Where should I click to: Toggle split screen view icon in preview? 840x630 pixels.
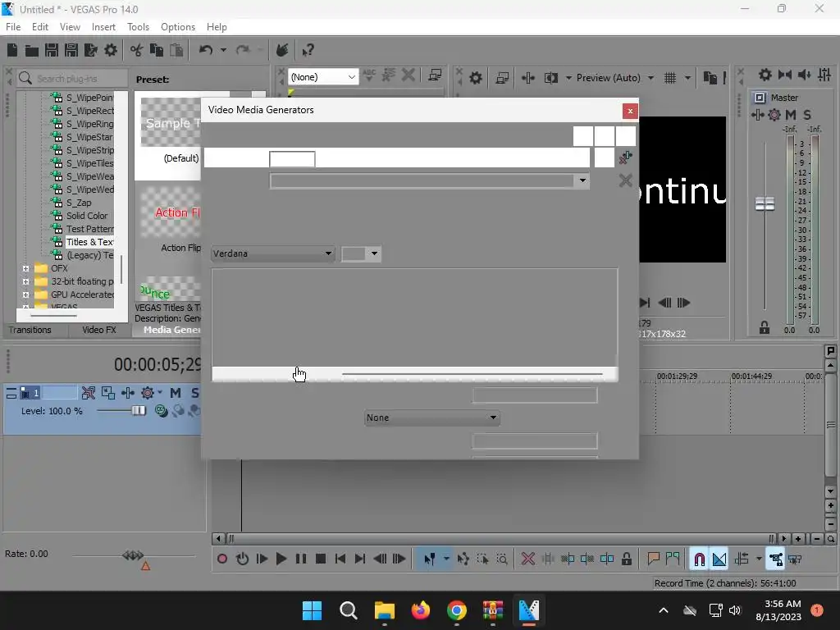[x=550, y=78]
